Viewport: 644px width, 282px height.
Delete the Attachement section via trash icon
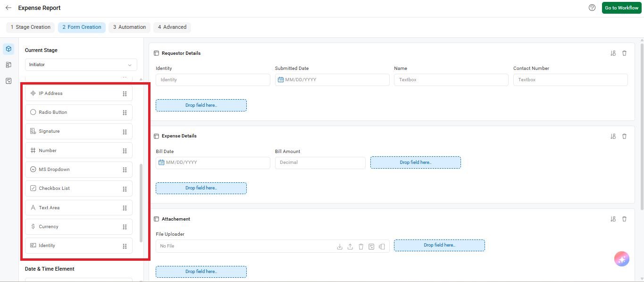[x=624, y=219]
